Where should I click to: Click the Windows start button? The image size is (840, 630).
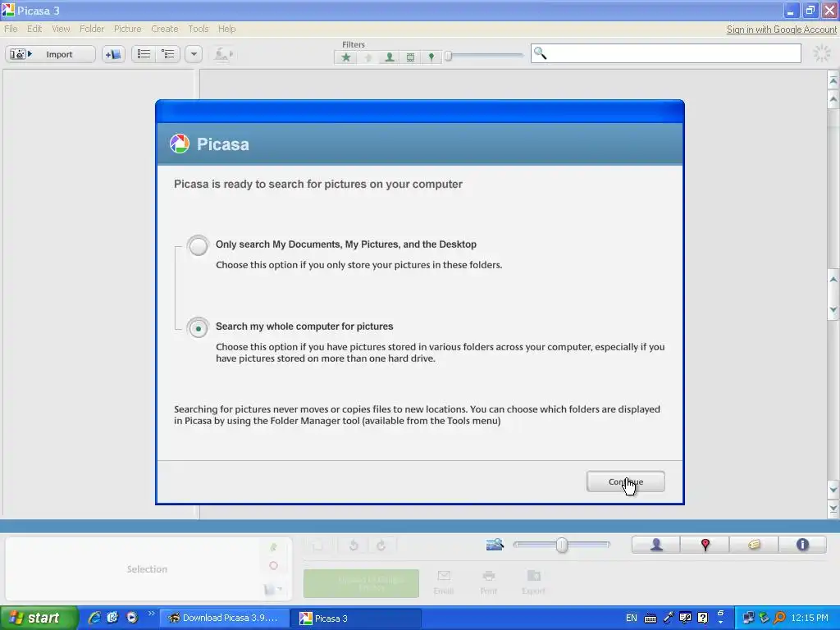tap(39, 618)
